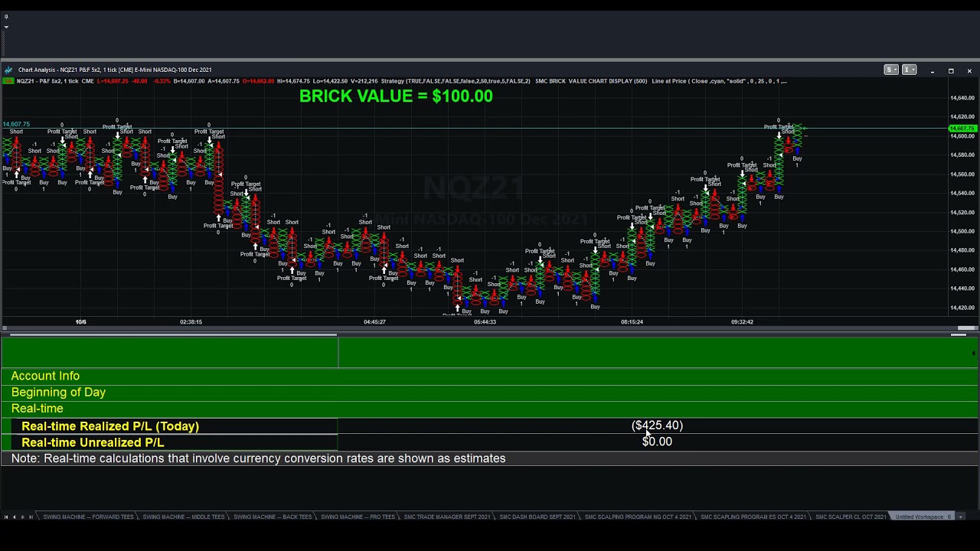Click the 09:32:42 time axis label

[x=742, y=322]
